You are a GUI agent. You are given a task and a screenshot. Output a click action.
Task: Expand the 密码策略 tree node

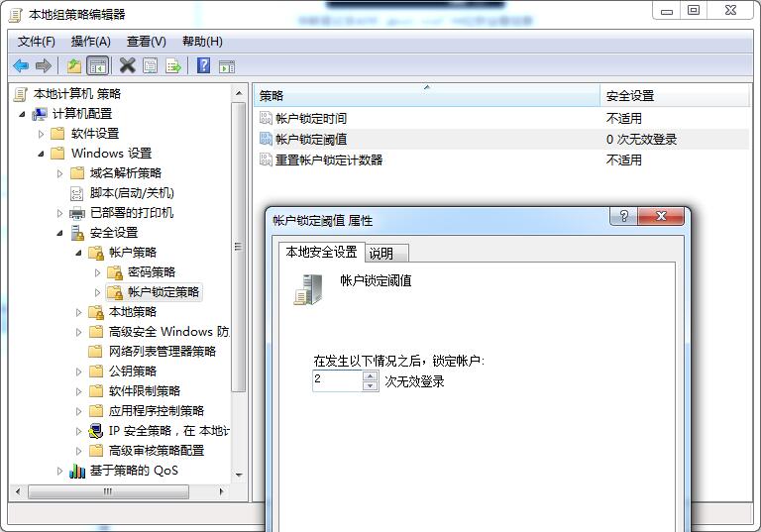coord(98,272)
